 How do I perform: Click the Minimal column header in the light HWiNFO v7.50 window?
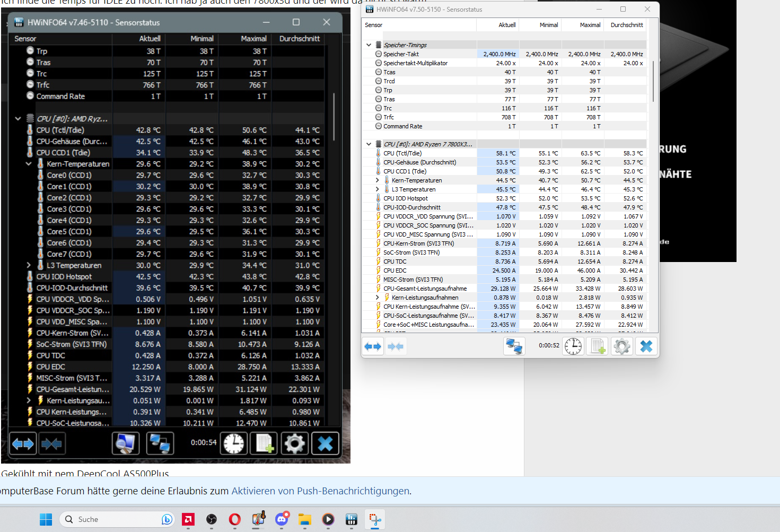540,25
